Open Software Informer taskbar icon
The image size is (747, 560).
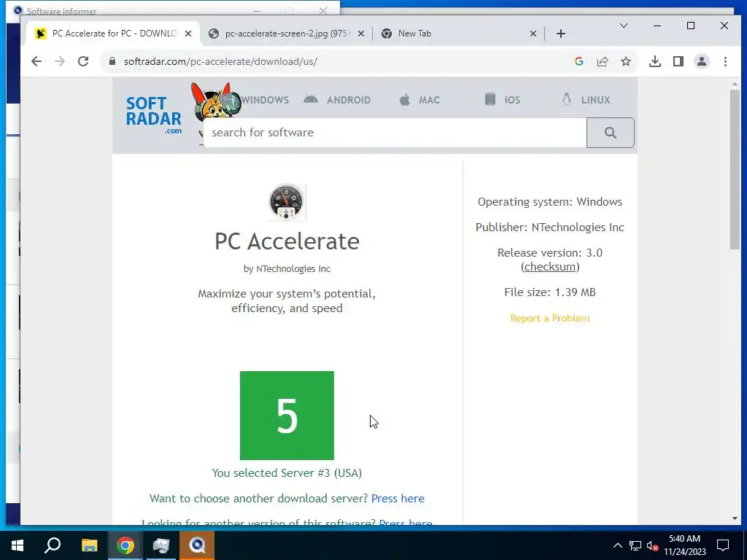tap(197, 545)
